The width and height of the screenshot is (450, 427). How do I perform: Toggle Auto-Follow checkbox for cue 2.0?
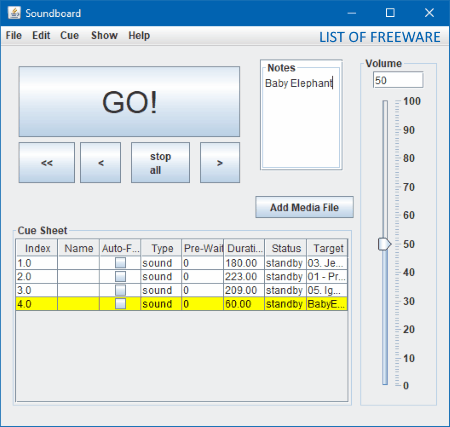(120, 277)
